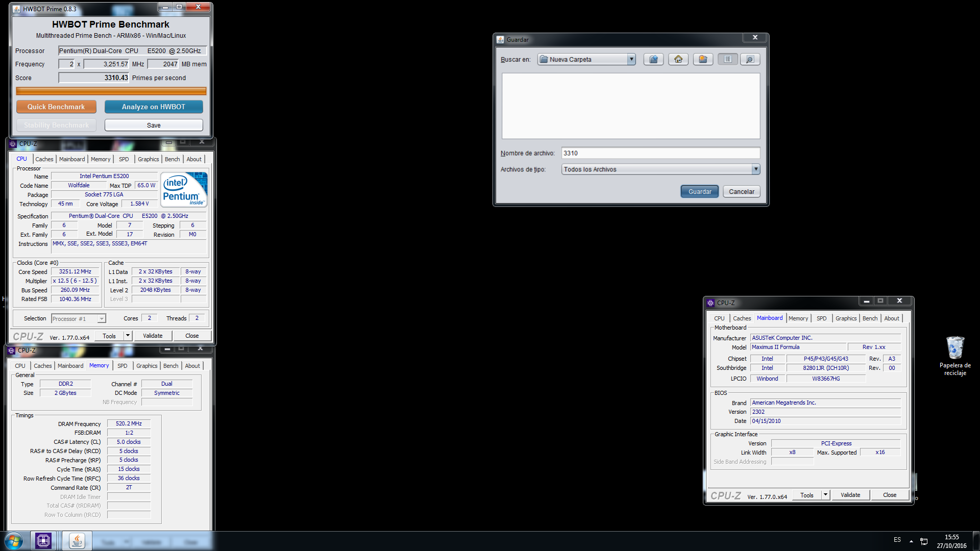This screenshot has height=551, width=980.
Task: Open Tools dropdown arrow in CPU-Z processor window
Action: click(128, 336)
